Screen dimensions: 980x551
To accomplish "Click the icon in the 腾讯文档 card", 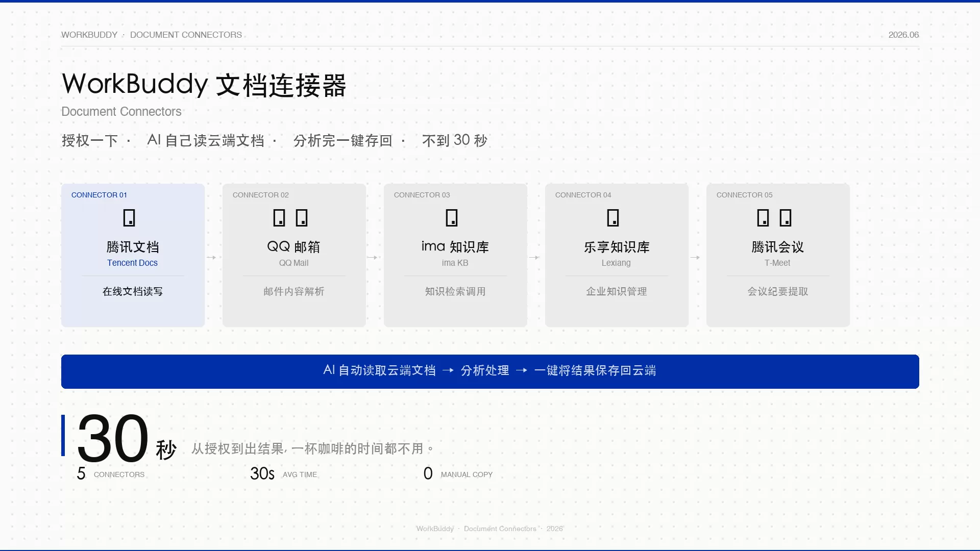I will (x=129, y=218).
